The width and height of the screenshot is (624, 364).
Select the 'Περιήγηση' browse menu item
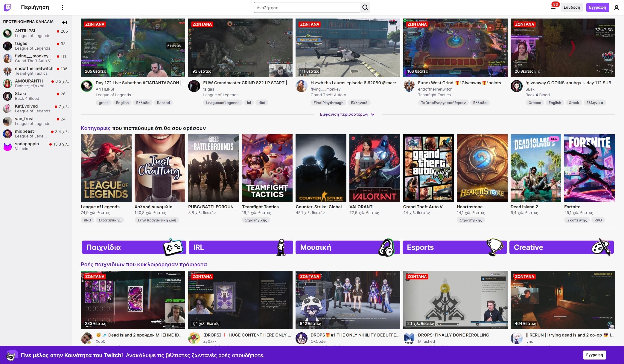coord(35,7)
